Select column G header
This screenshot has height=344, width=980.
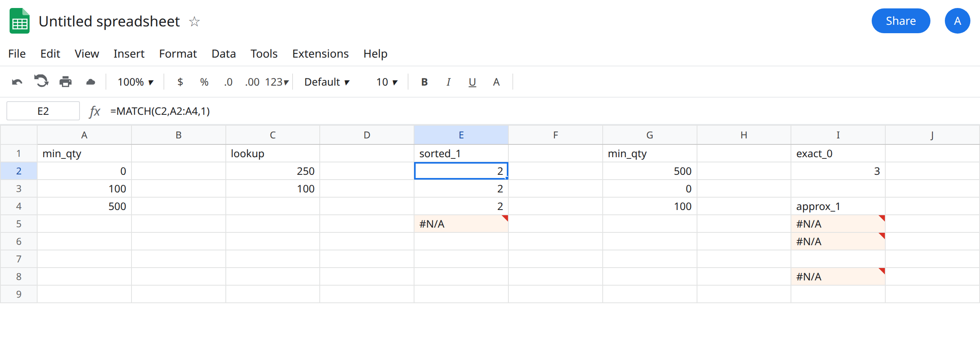[649, 135]
